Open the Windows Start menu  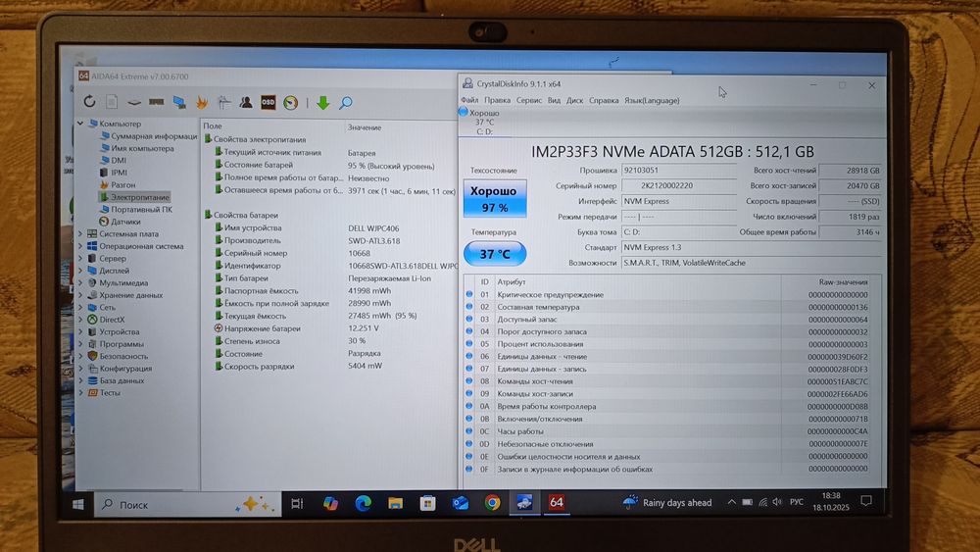78,504
